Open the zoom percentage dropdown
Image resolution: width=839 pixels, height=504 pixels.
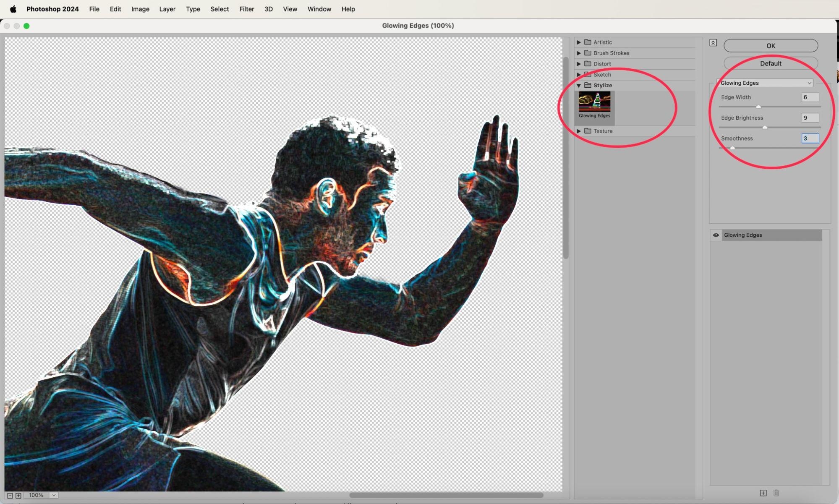pyautogui.click(x=54, y=495)
